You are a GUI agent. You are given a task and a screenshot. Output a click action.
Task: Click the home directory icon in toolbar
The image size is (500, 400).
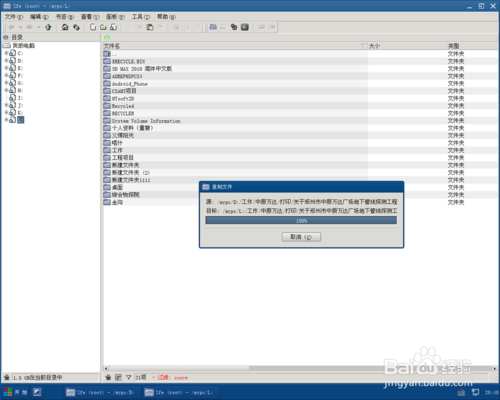[65, 27]
